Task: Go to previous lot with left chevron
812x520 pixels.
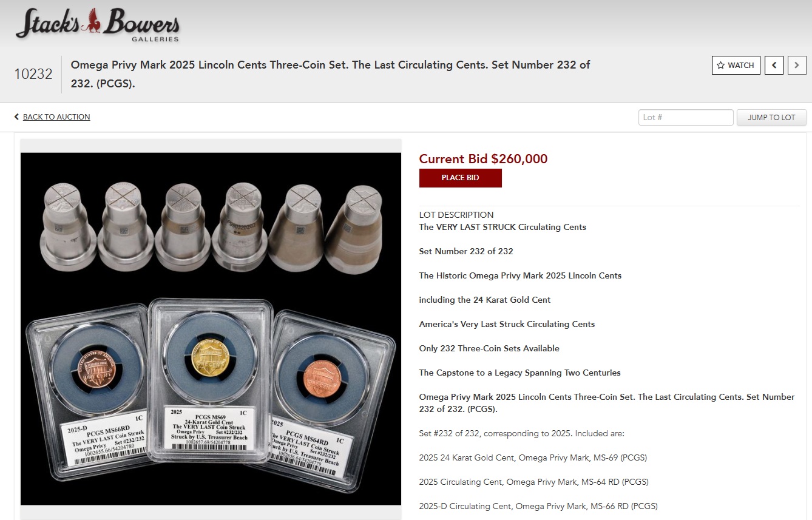Action: [x=774, y=65]
